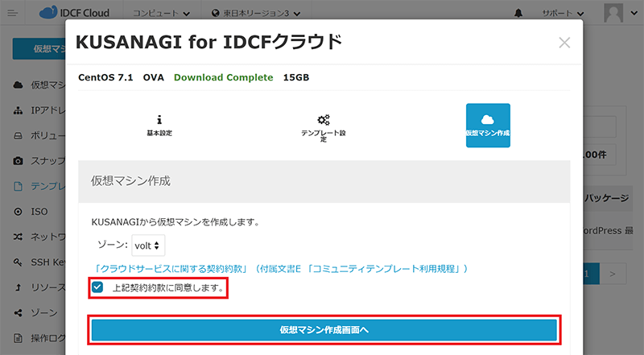Open the コミュニティテンプレート利用規程 link
The height and width of the screenshot is (355, 644).
(387, 268)
